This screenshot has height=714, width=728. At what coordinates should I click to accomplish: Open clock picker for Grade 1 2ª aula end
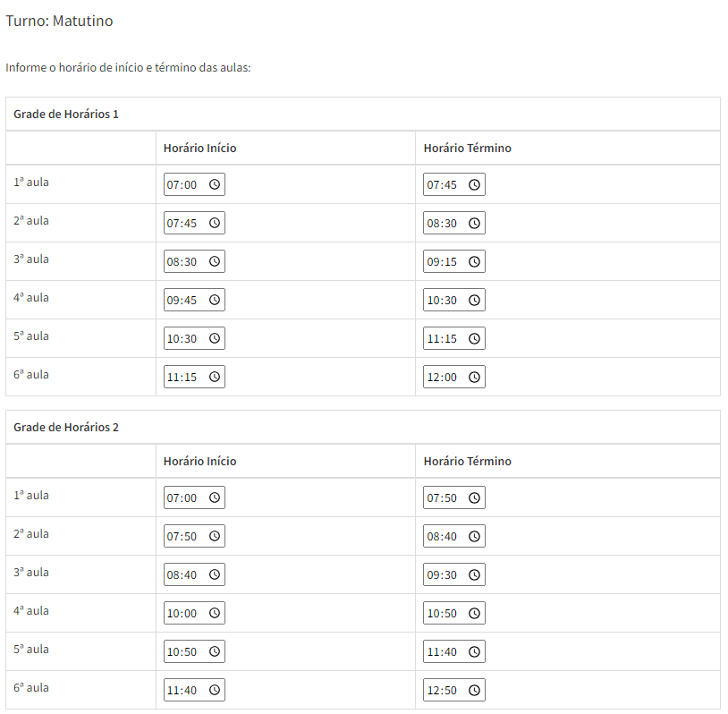pos(474,223)
